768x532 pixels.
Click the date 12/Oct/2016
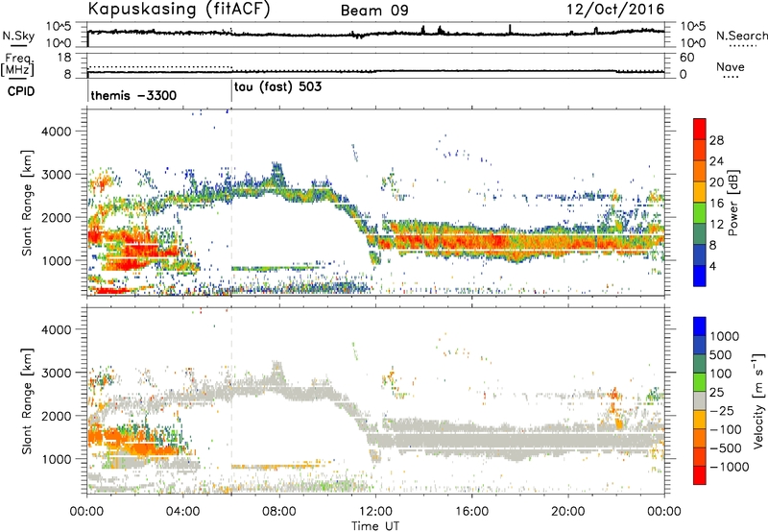pos(615,10)
